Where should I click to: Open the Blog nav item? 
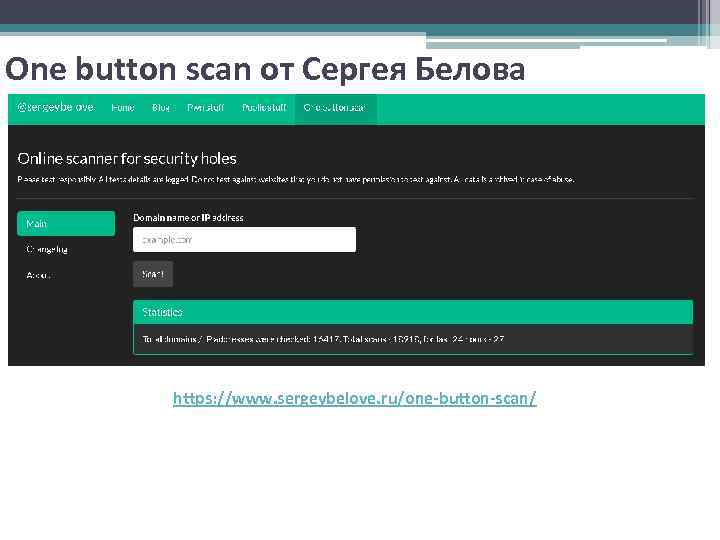pos(161,107)
